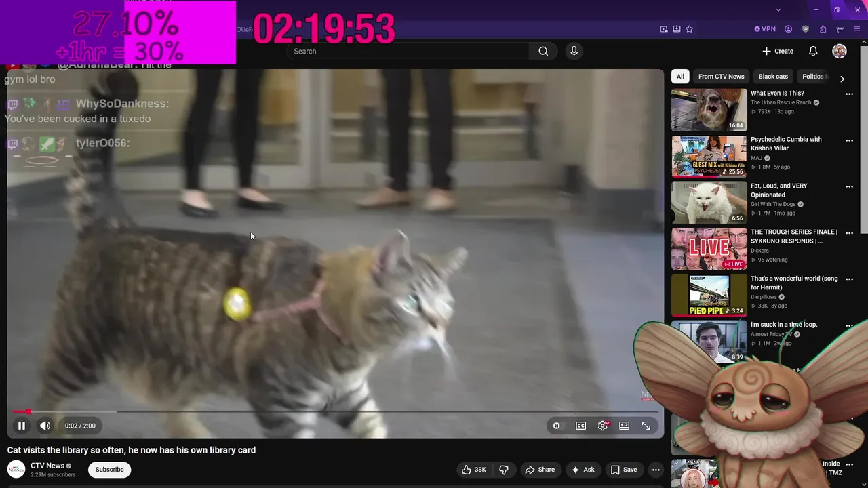Screen dimensions: 868x488
Task: Save video to a playlist
Action: point(623,470)
